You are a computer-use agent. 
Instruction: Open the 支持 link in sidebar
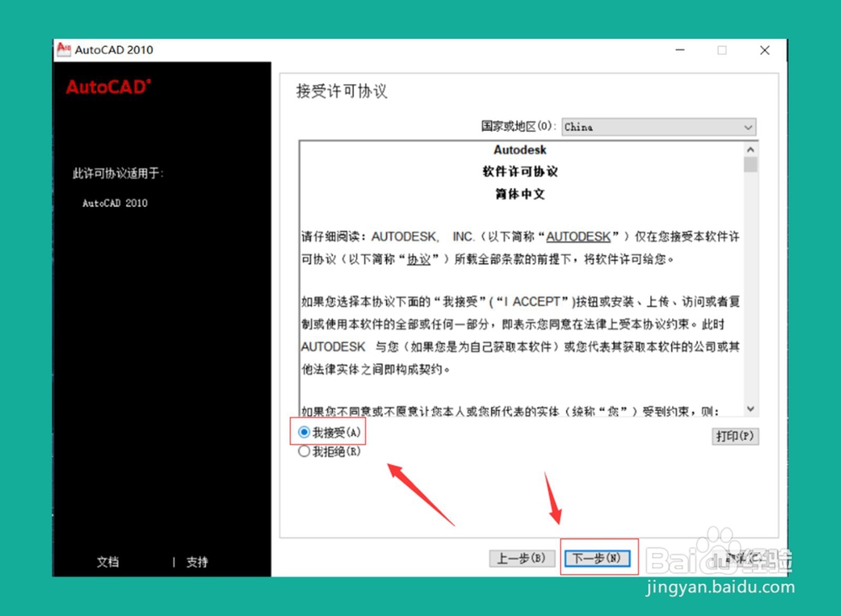pos(197,562)
